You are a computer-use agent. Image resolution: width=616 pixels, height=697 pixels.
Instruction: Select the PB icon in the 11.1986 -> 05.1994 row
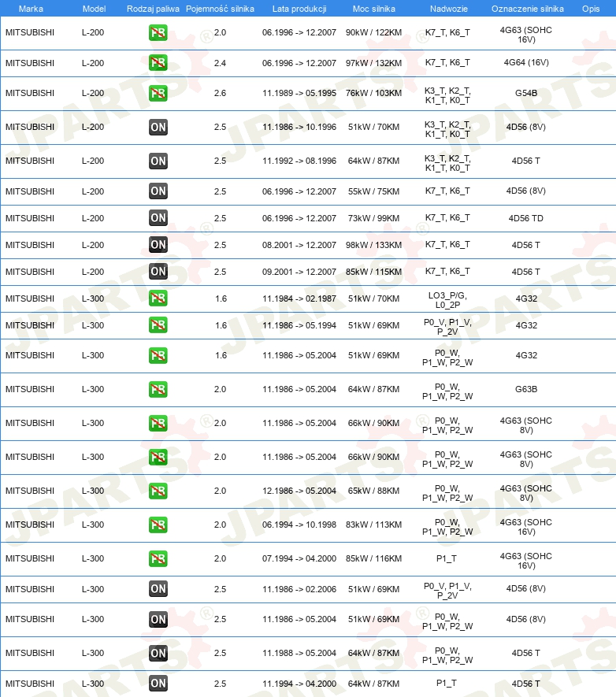pos(158,325)
